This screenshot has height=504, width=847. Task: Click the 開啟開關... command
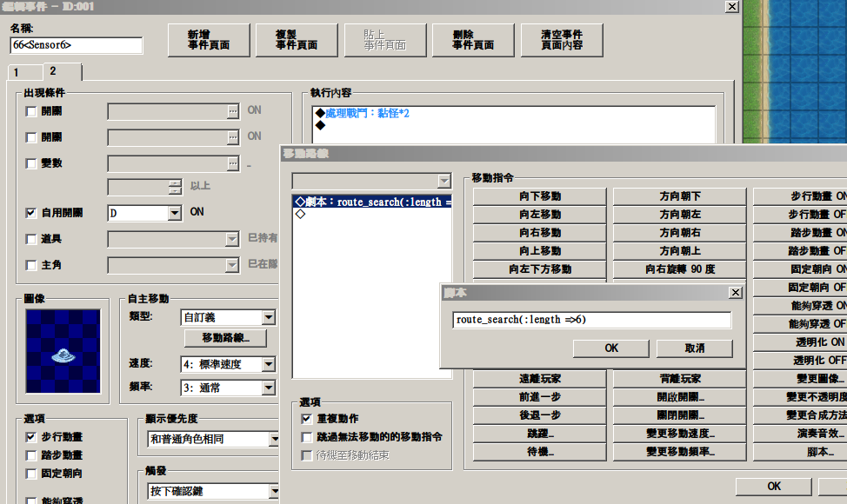679,397
